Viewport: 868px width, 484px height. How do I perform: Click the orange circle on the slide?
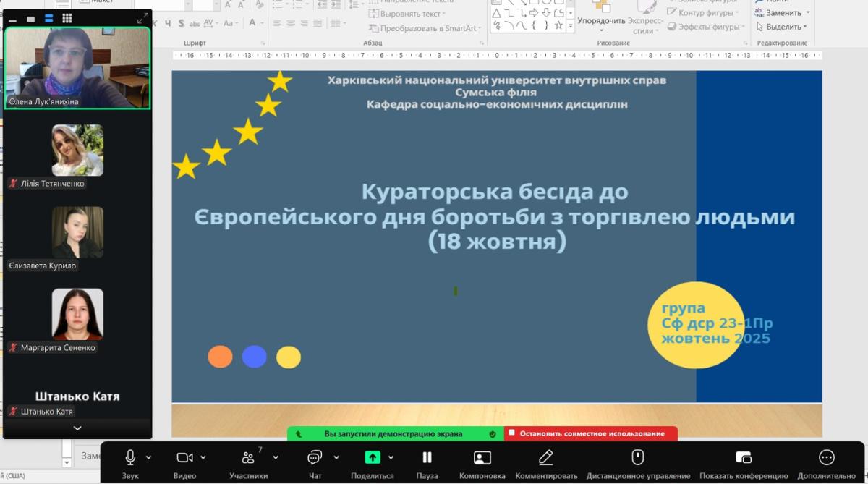(x=220, y=357)
